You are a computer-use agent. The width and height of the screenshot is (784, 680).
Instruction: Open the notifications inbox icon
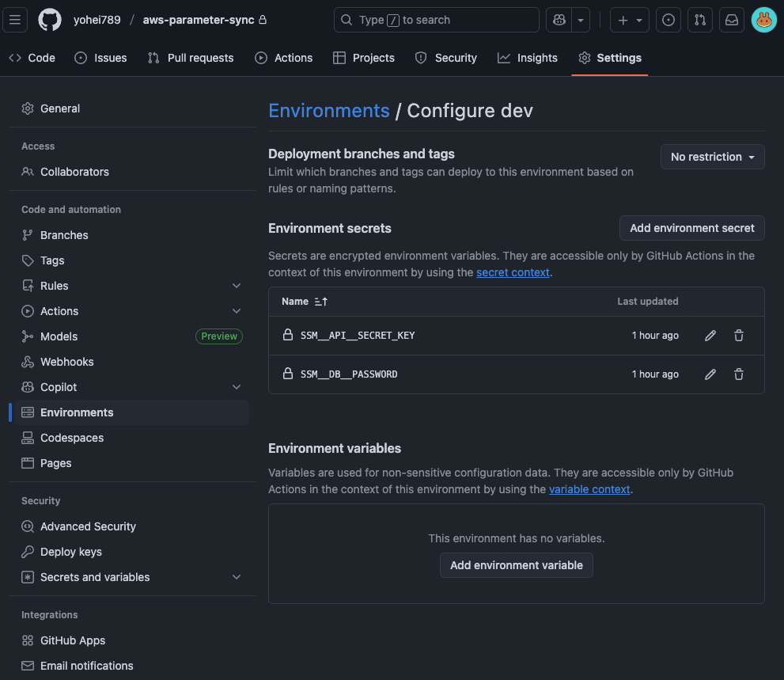coord(731,20)
